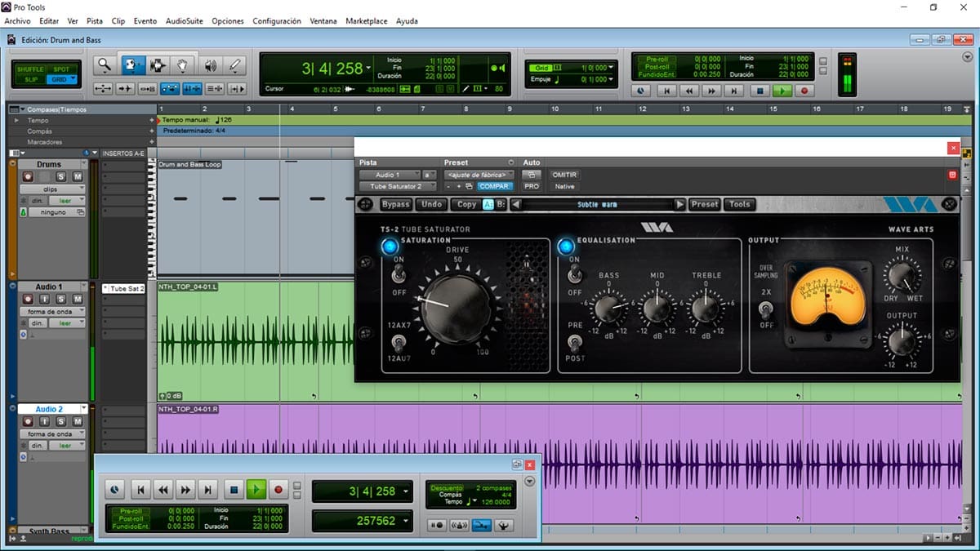The height and width of the screenshot is (551, 980).
Task: Select the Grabber hand tool
Action: 184,65
